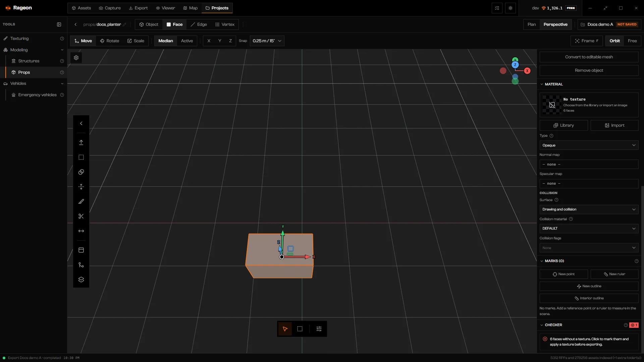Click the Specular map none field
This screenshot has height=362, width=644.
pos(589,184)
